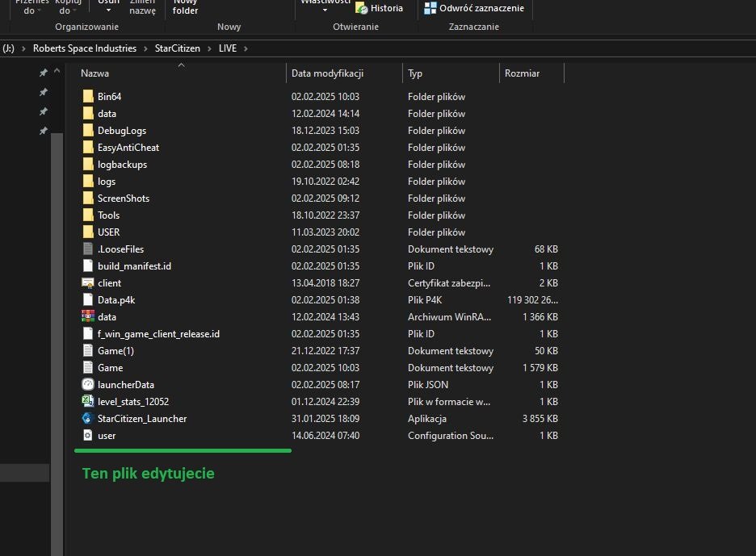Click the first quick access pin icon

pyautogui.click(x=44, y=73)
